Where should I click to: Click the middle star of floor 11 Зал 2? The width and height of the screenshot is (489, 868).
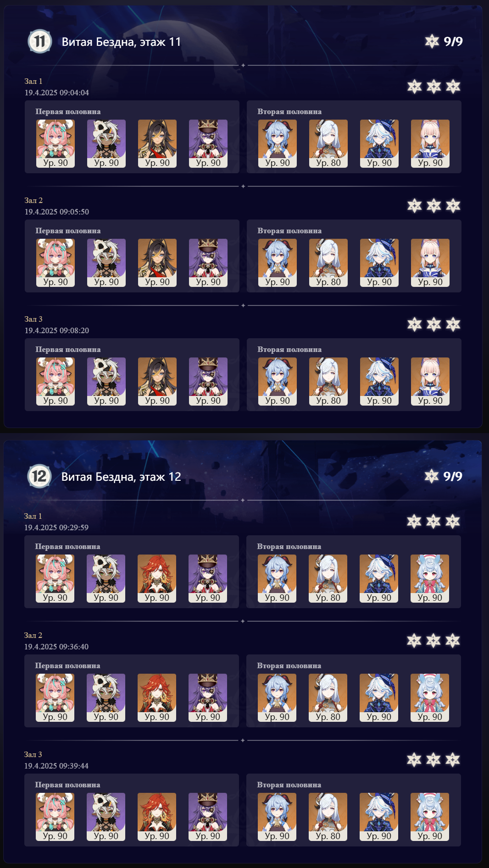(434, 205)
